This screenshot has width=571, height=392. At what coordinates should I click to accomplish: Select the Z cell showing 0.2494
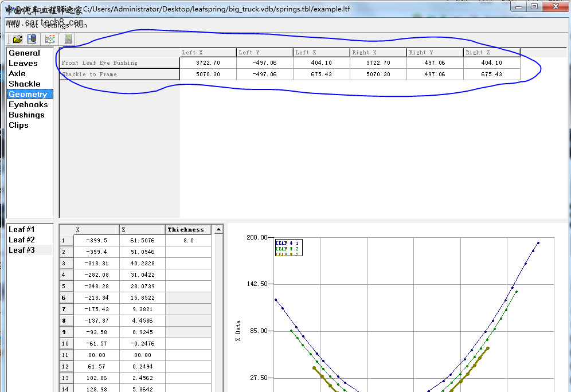click(142, 367)
